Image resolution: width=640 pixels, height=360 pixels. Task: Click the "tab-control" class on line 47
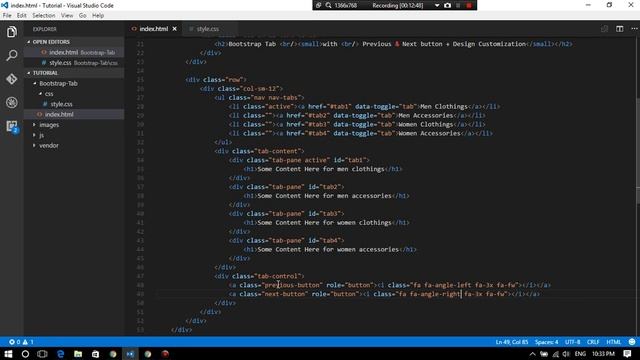click(278, 276)
